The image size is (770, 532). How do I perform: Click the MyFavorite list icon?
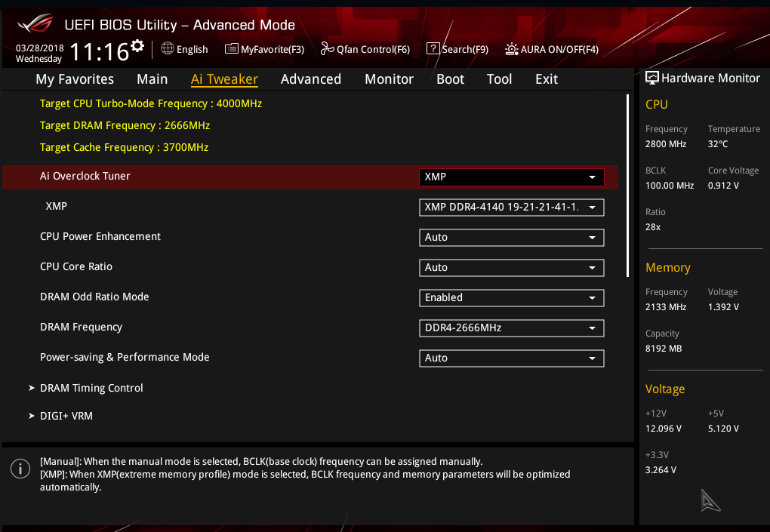(231, 49)
